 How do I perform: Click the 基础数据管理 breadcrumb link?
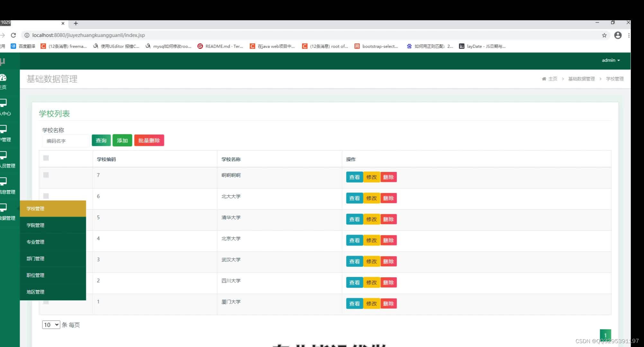point(581,79)
